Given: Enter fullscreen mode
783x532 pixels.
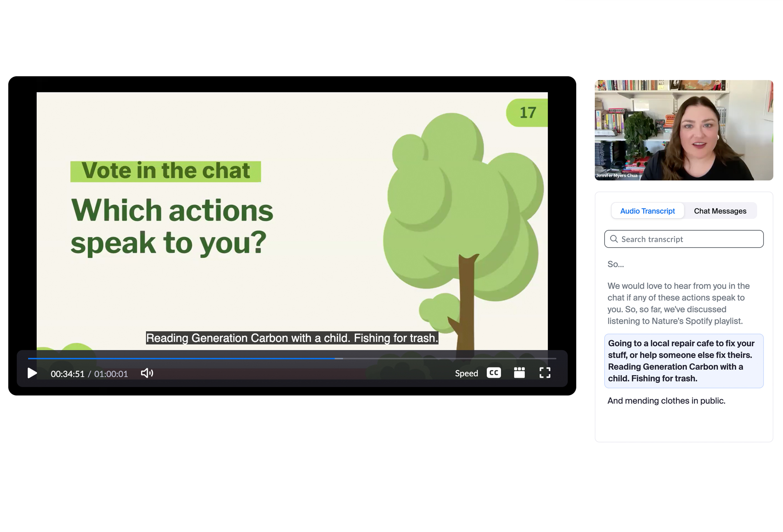Looking at the screenshot, I should pos(545,373).
